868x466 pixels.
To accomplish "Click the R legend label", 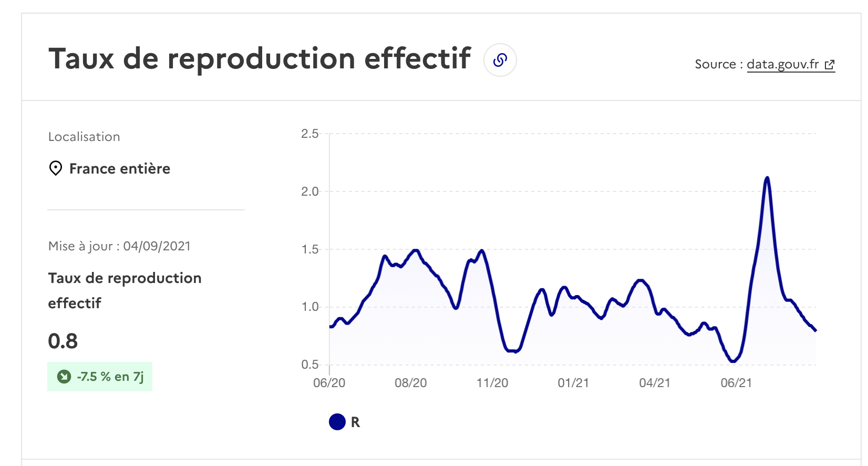I will (x=355, y=422).
